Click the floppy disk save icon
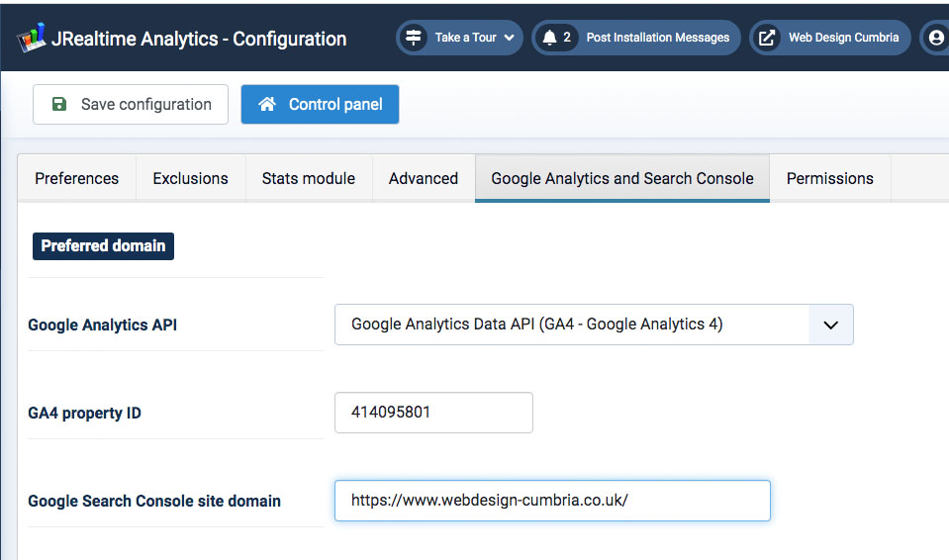The width and height of the screenshot is (949, 560). coord(59,104)
